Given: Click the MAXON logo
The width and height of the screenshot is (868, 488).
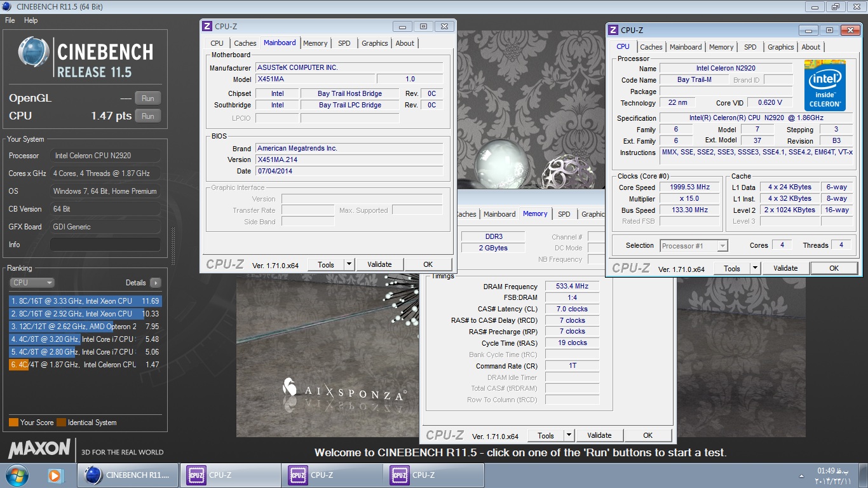Looking at the screenshot, I should (39, 449).
